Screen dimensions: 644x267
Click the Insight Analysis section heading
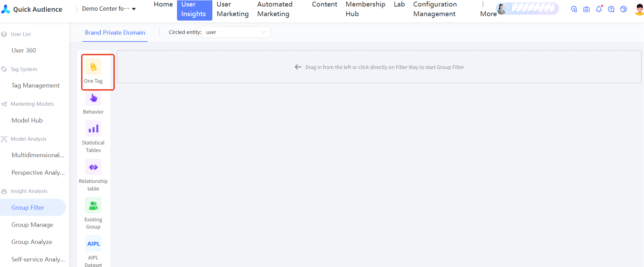pos(29,191)
